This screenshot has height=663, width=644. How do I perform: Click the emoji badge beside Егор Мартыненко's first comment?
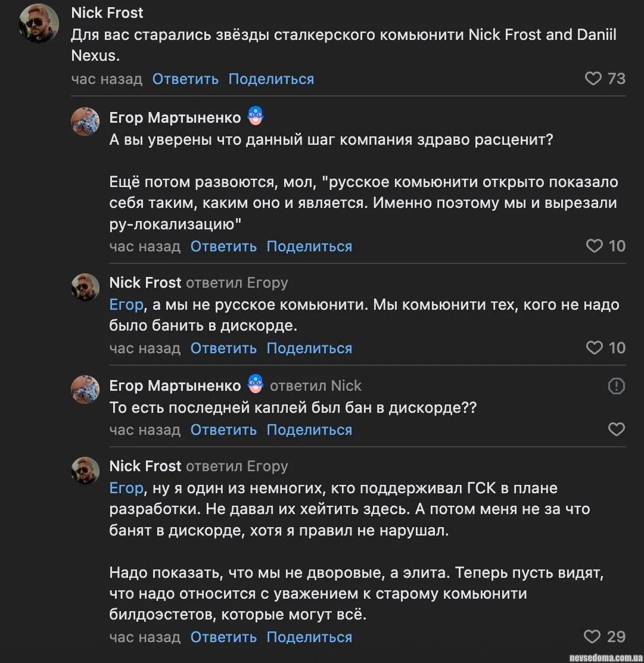pos(255,117)
